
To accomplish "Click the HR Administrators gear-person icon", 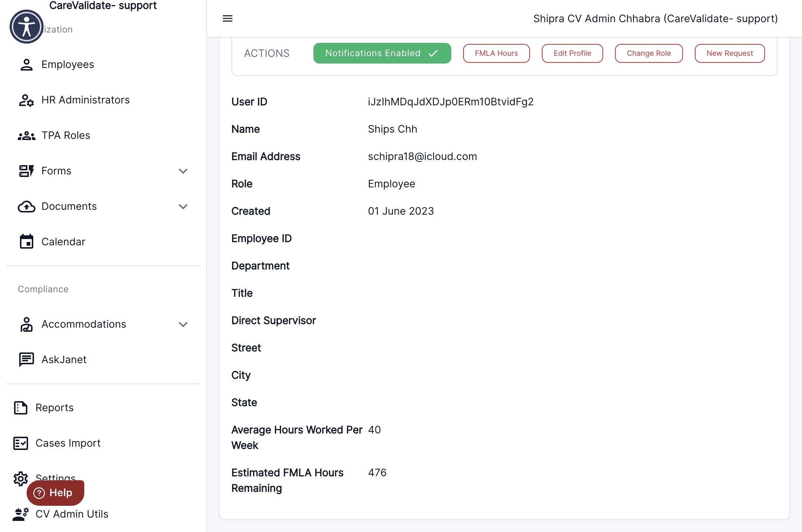I will 26,100.
